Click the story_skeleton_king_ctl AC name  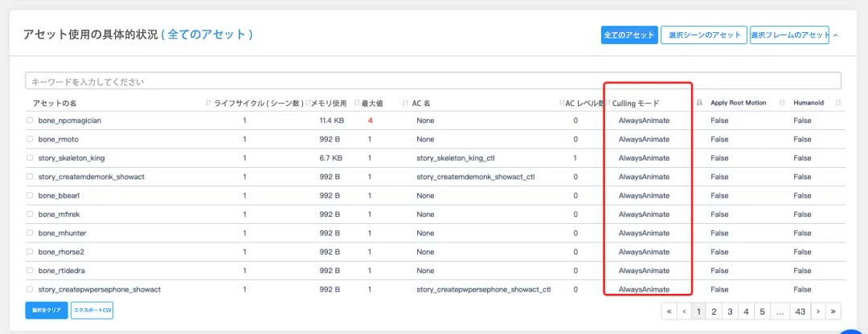coord(456,158)
